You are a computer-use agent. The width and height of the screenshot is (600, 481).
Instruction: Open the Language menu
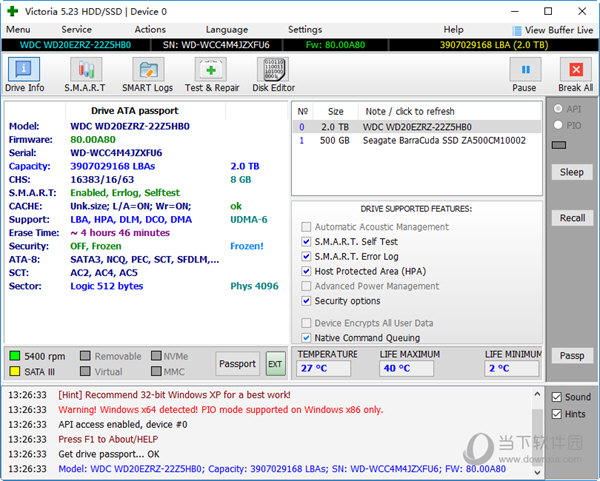226,30
